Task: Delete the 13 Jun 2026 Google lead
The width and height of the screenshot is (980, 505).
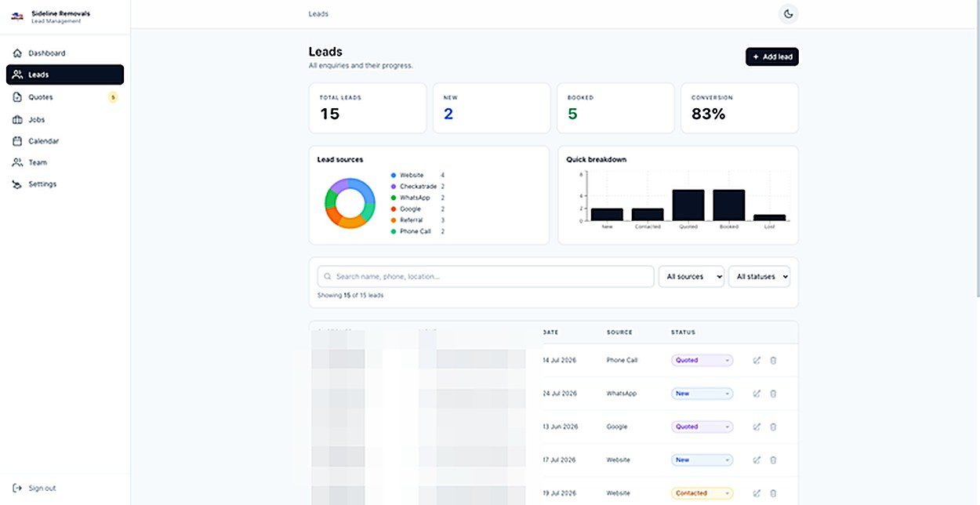Action: (x=773, y=427)
